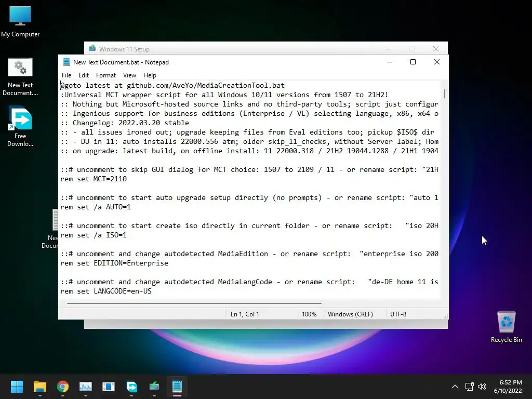The height and width of the screenshot is (399, 532).
Task: Open Free Download Manager taskbar icon
Action: click(131, 387)
